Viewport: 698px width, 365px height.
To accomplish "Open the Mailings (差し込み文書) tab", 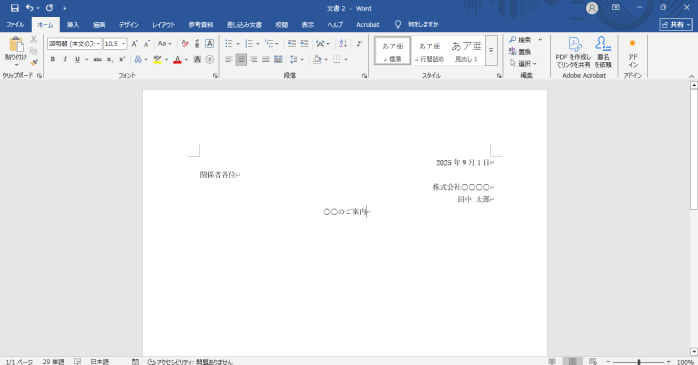I will pos(244,24).
